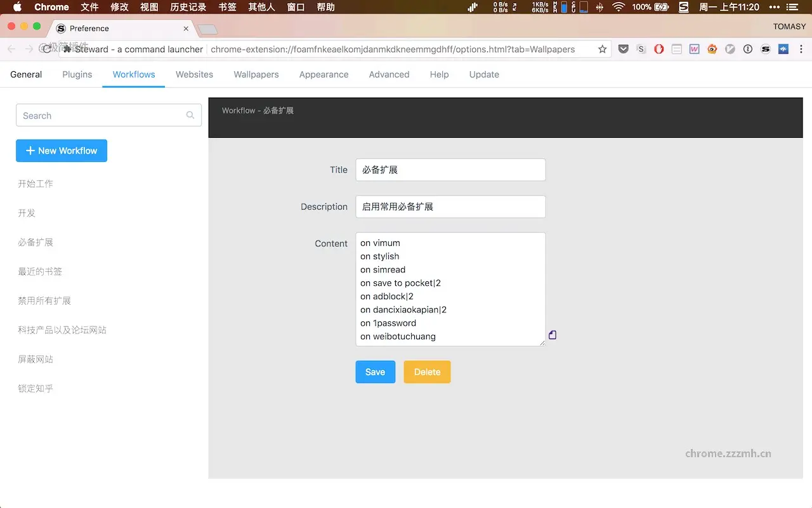
Task: Click the Wi-Fi icon in the macOS menu bar
Action: [618, 7]
